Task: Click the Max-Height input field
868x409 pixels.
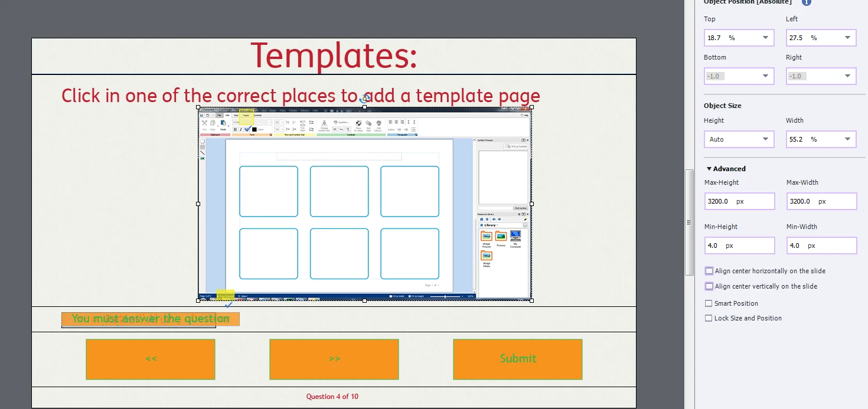Action: [739, 201]
